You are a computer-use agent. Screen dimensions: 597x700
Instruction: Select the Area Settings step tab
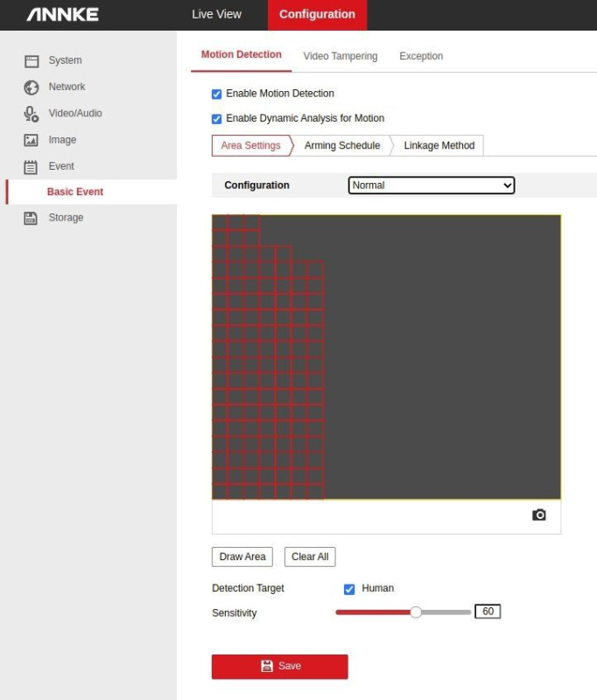(251, 145)
